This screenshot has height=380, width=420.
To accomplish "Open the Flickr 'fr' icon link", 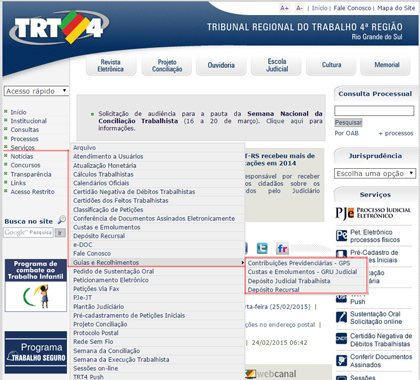I will click(282, 248).
